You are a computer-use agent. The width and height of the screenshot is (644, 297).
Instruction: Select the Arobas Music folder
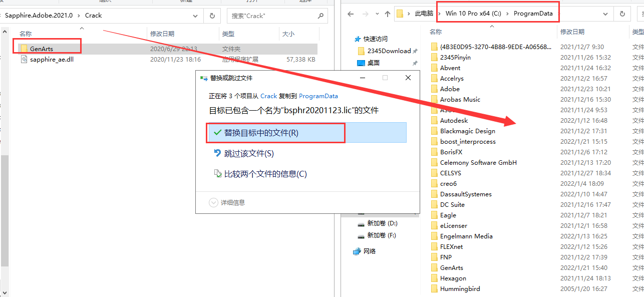coord(460,99)
